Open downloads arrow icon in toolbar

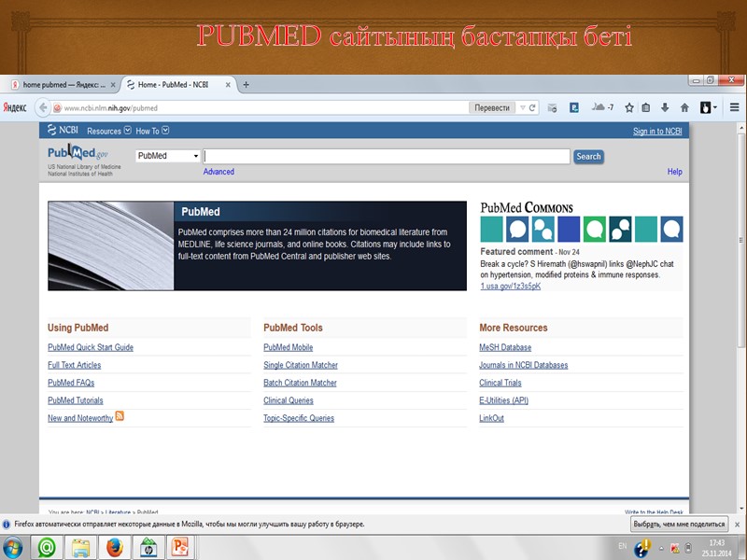click(x=665, y=107)
